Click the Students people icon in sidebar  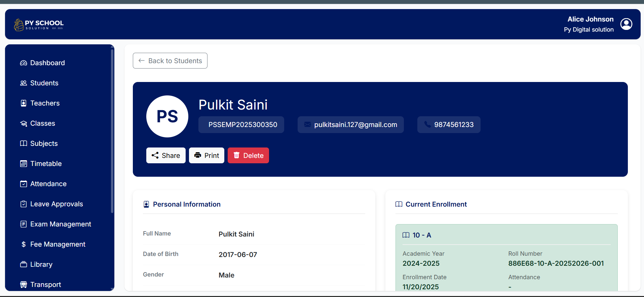click(24, 83)
